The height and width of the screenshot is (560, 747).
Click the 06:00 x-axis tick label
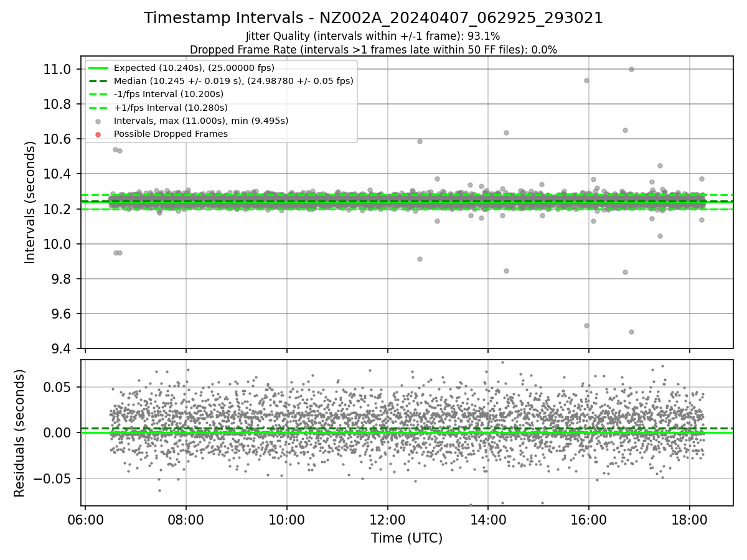point(85,519)
